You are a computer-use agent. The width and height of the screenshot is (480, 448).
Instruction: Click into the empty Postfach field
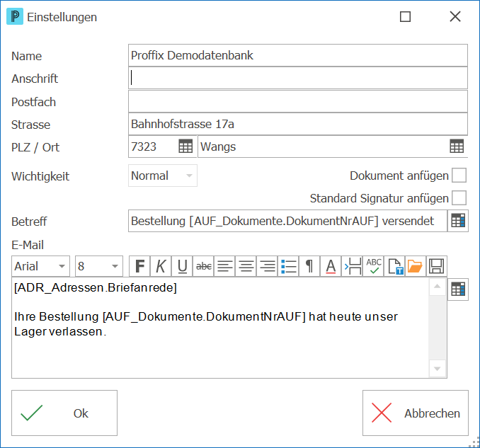298,101
